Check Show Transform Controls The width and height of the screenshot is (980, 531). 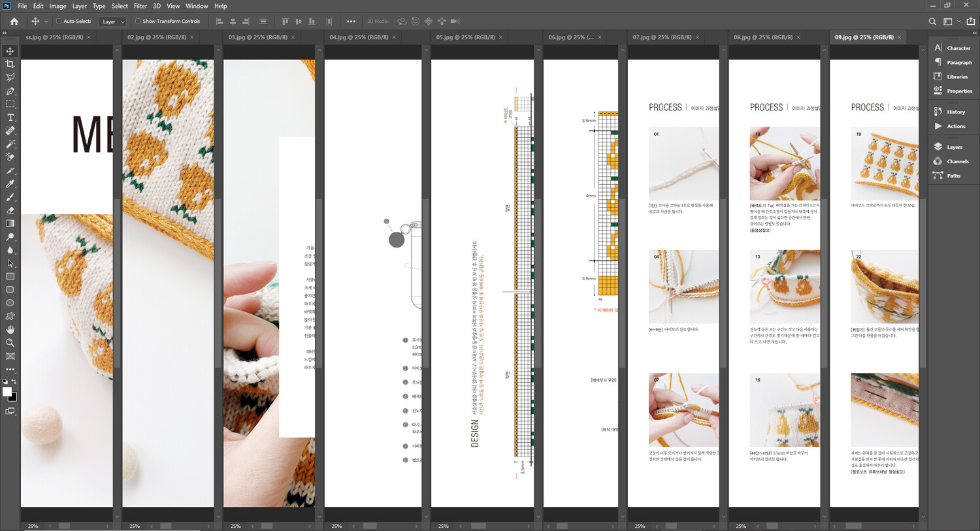138,22
